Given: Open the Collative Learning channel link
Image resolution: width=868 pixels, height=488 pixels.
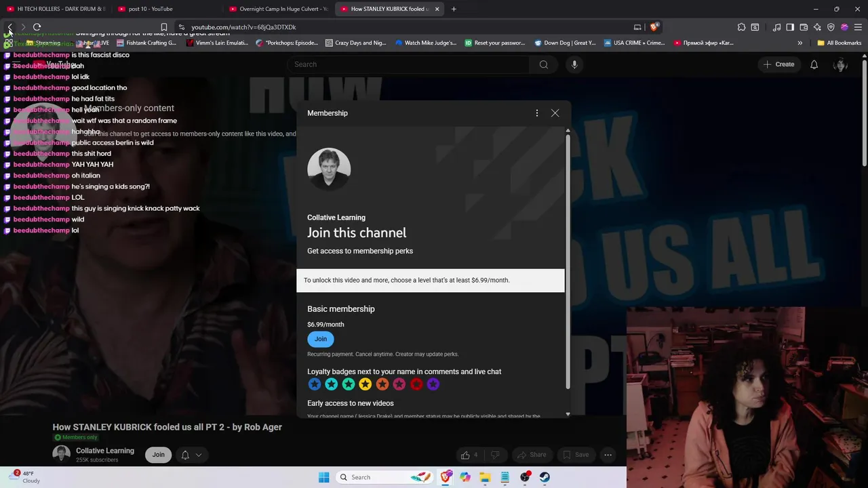Looking at the screenshot, I should click(x=105, y=451).
